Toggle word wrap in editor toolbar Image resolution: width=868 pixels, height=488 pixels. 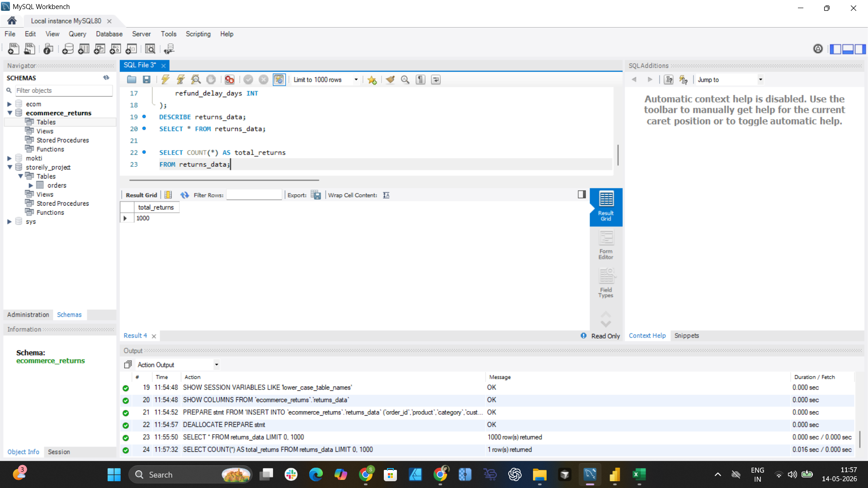point(436,80)
